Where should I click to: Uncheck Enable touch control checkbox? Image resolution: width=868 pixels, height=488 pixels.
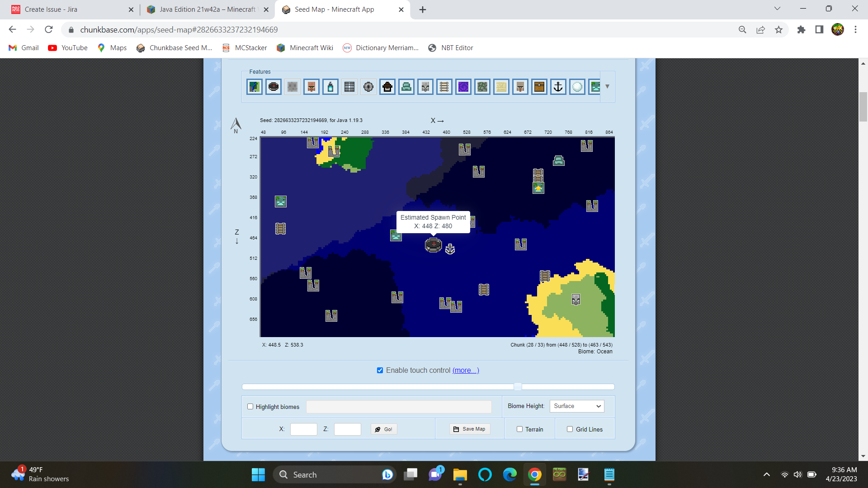[380, 371]
